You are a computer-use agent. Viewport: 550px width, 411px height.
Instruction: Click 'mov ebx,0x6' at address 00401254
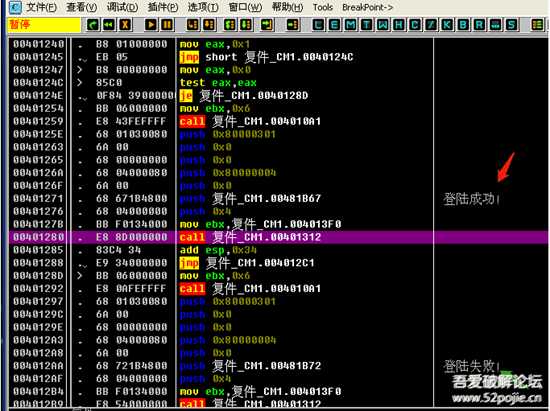(x=215, y=108)
